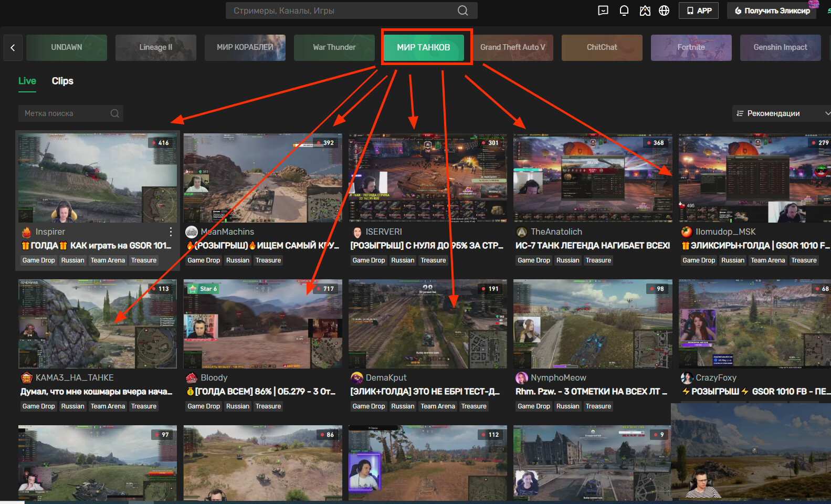Open the notifications bell icon
Image resolution: width=831 pixels, height=504 pixels.
tap(624, 10)
